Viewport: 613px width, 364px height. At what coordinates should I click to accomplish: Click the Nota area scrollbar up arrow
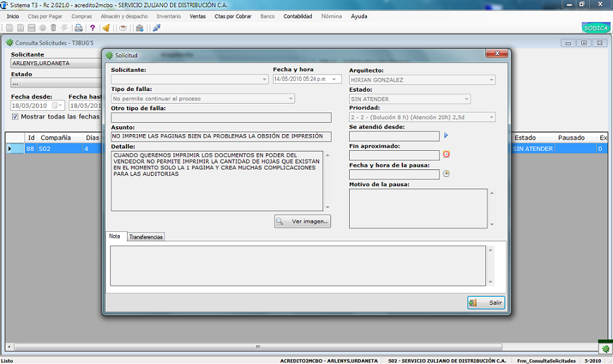tap(491, 250)
